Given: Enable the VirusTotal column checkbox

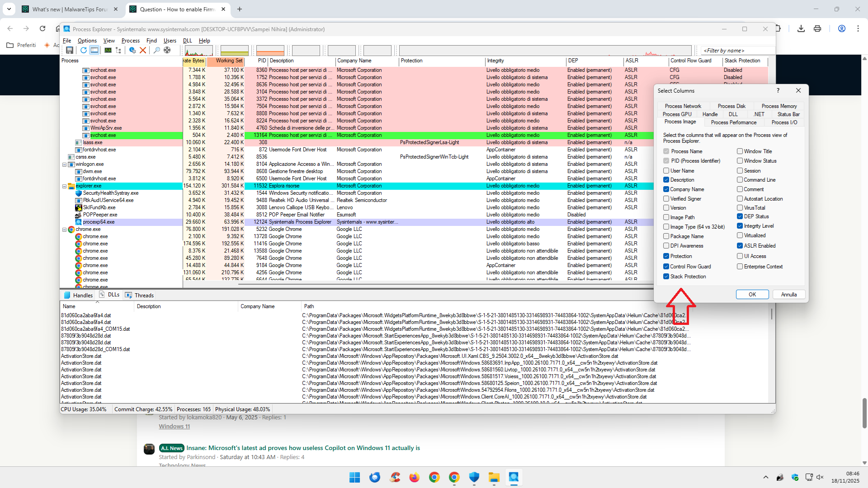Looking at the screenshot, I should pyautogui.click(x=740, y=208).
